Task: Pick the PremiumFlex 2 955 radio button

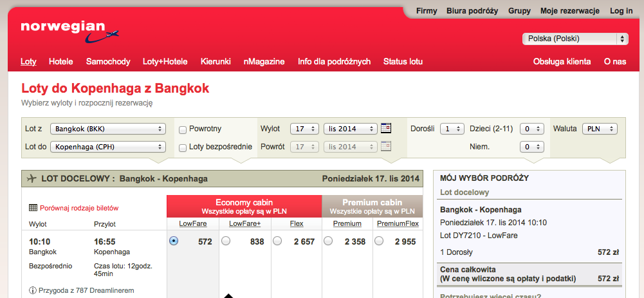Action: tap(379, 241)
